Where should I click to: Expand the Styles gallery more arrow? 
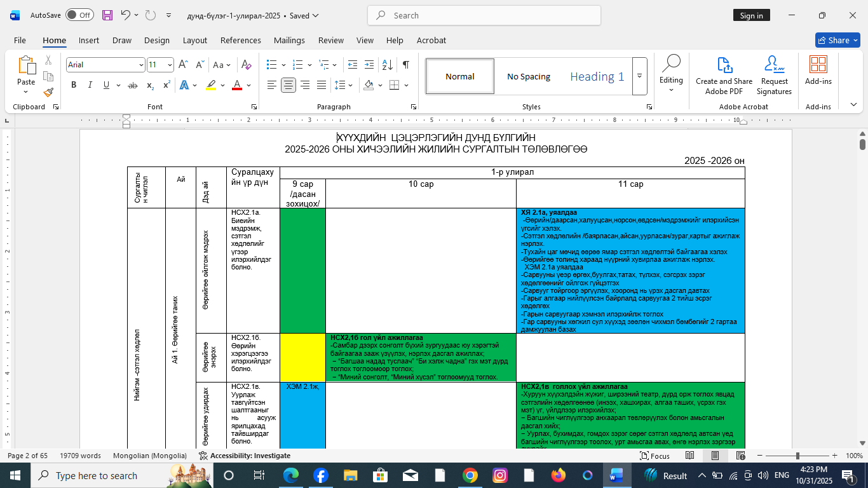click(639, 76)
